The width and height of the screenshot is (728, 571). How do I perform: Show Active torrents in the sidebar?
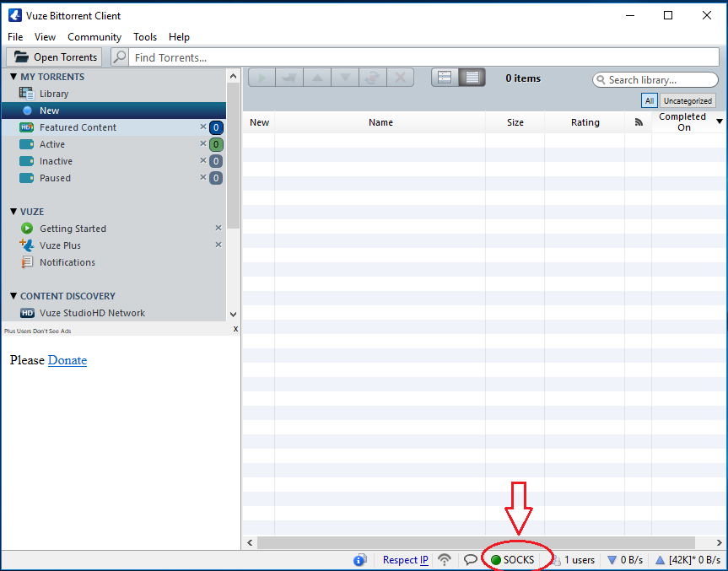coord(114,144)
